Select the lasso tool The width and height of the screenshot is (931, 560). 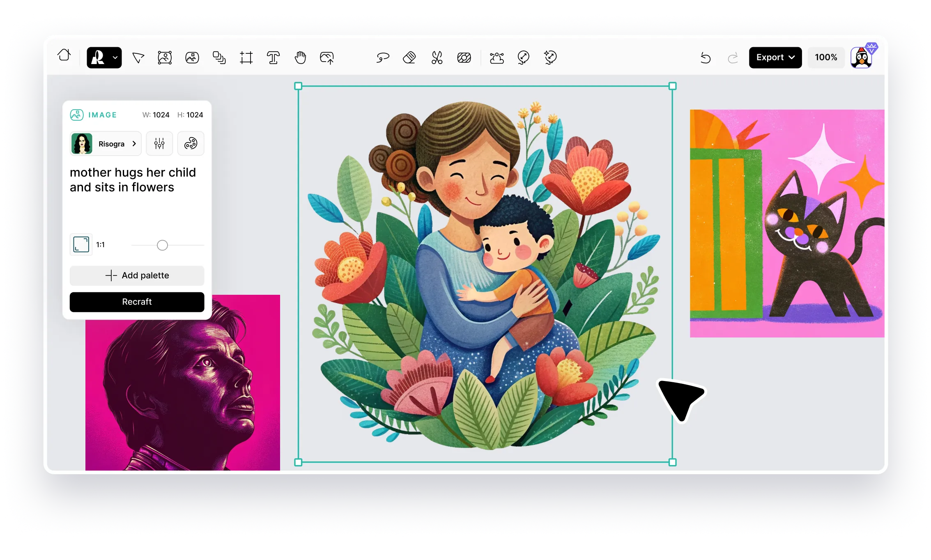click(x=382, y=58)
